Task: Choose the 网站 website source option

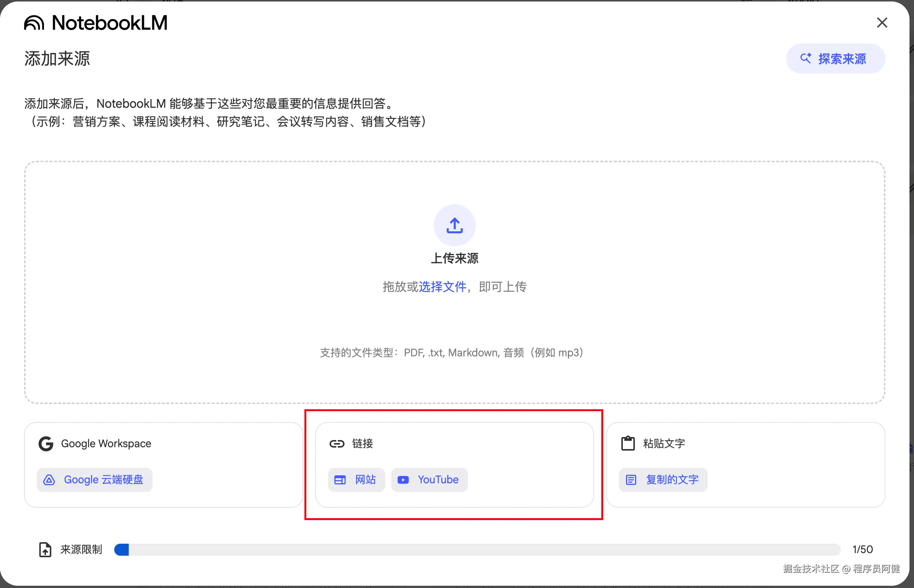Action: pyautogui.click(x=356, y=479)
